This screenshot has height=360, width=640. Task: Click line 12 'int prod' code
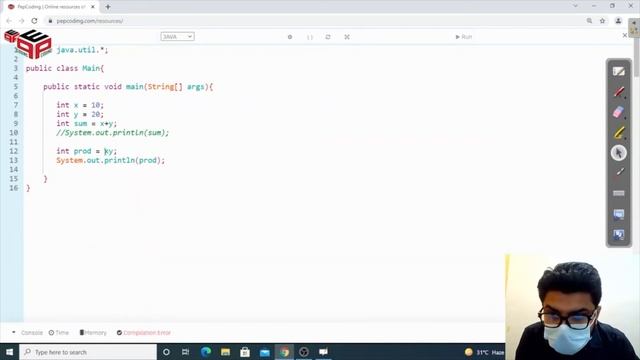click(87, 151)
